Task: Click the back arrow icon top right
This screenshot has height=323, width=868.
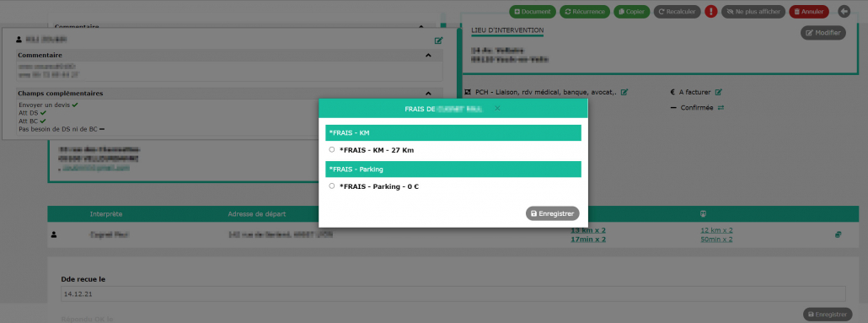Action: [844, 11]
